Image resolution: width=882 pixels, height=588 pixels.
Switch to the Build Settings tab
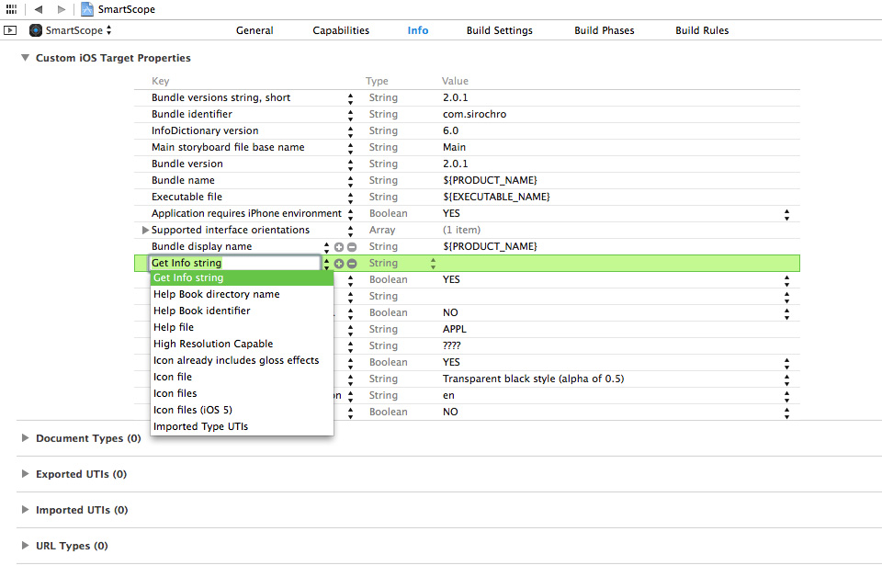point(499,29)
